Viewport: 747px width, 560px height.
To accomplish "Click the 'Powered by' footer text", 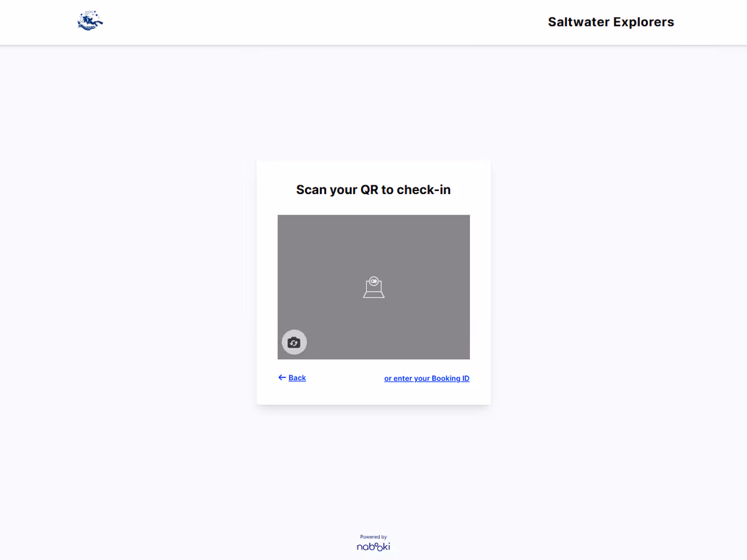I will [x=374, y=537].
